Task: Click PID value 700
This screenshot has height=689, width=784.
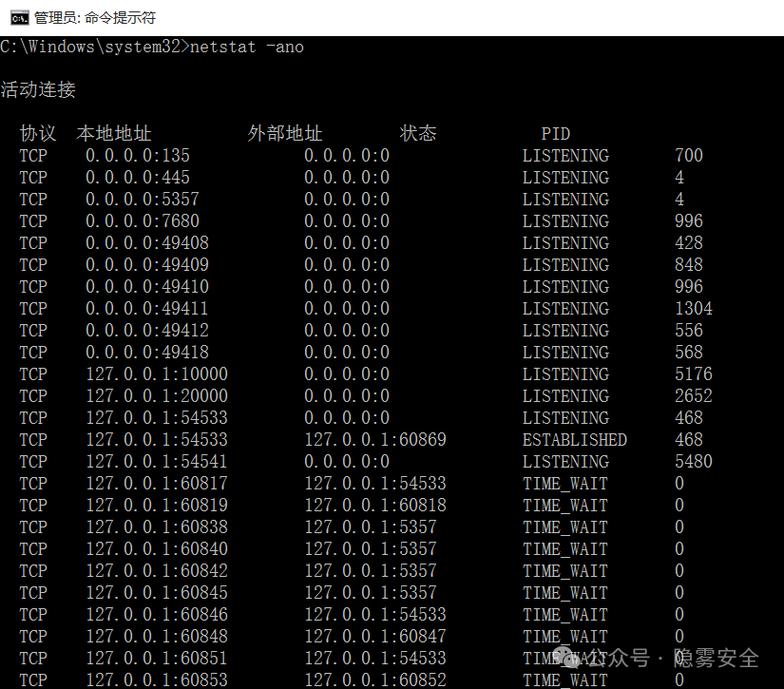Action: (689, 156)
